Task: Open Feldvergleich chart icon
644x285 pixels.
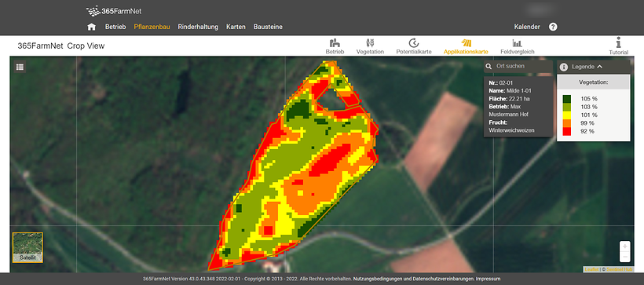Action: pos(517,42)
